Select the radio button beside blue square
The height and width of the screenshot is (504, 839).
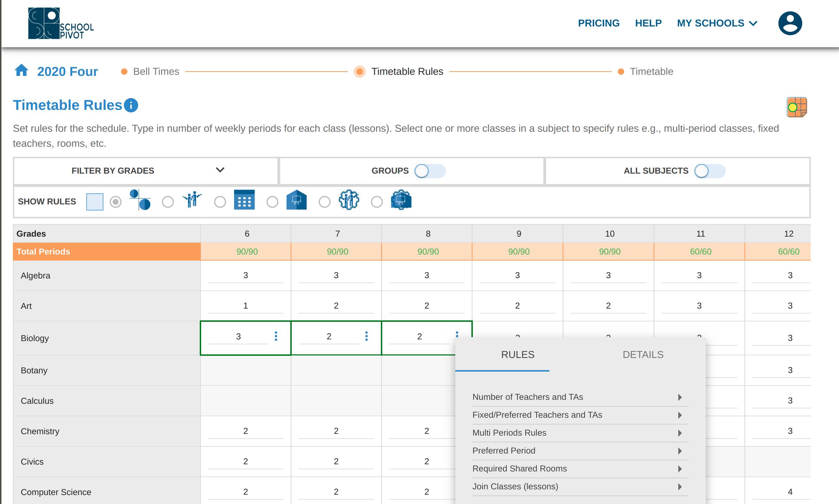[116, 202]
